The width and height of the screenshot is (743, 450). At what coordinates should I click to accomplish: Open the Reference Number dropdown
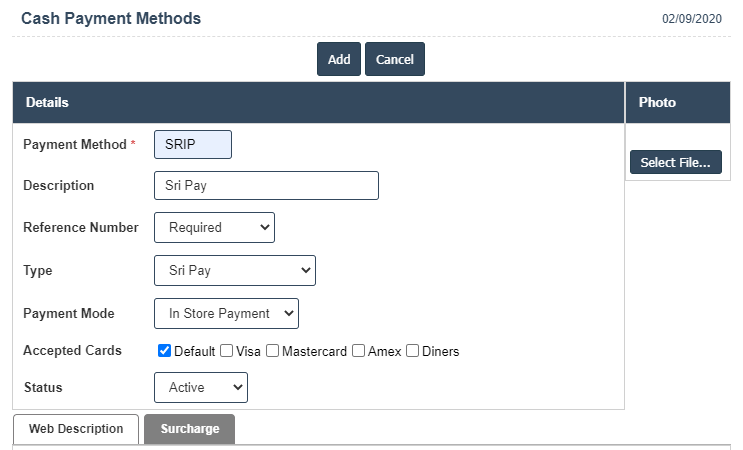(214, 228)
